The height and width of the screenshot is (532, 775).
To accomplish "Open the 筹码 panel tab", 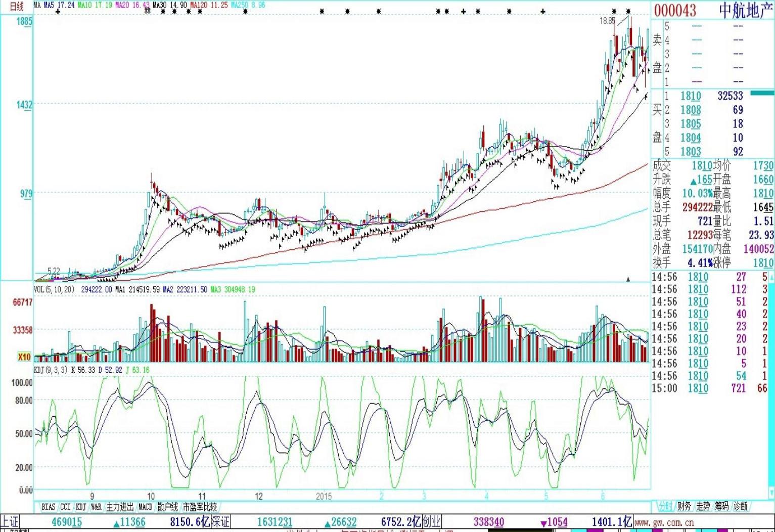I will tap(722, 506).
